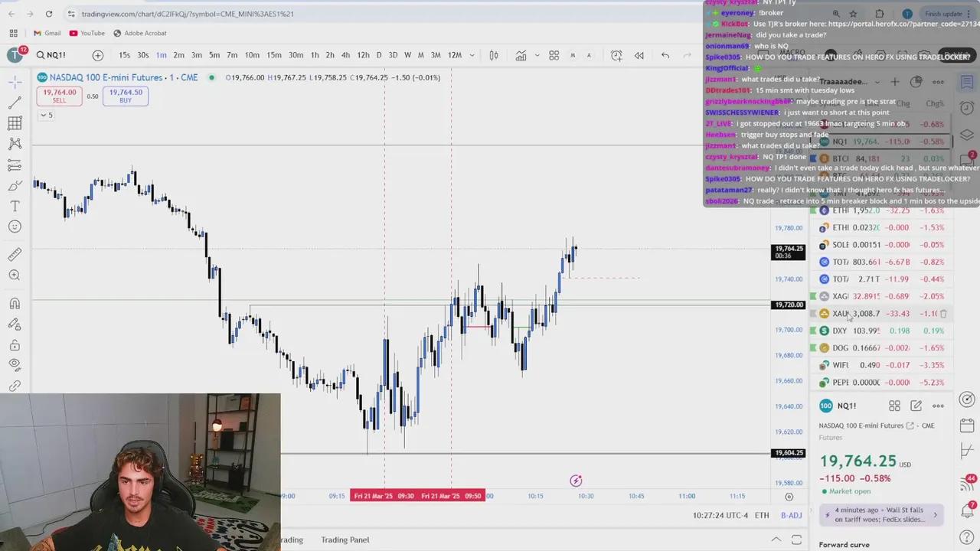Open the Gann and Fibonacci tools
The width and height of the screenshot is (980, 551).
tap(15, 123)
